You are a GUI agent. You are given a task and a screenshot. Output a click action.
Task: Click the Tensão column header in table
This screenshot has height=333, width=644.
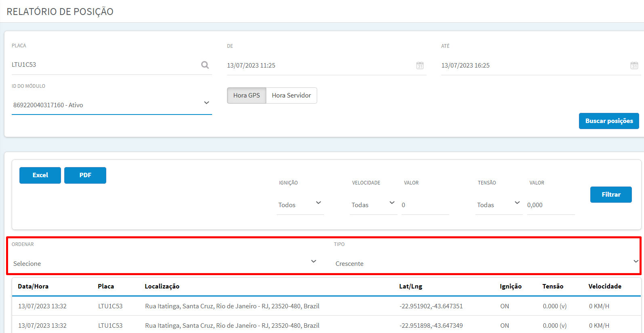(553, 286)
